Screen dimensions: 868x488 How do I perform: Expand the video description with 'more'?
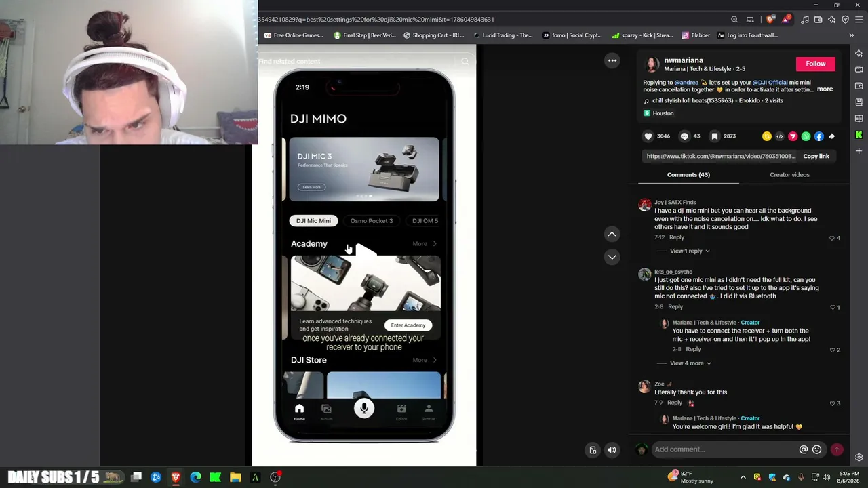pyautogui.click(x=825, y=89)
